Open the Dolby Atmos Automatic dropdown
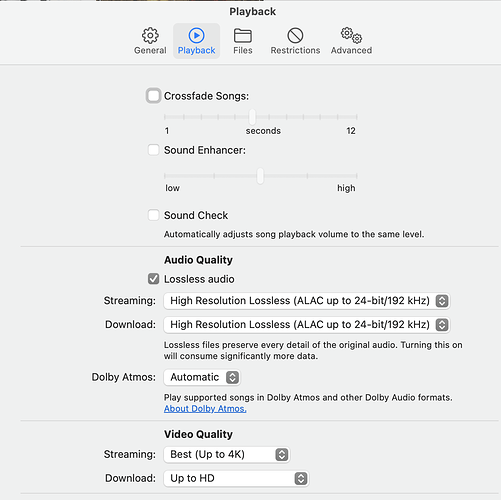This screenshot has height=500, width=501. click(x=202, y=377)
